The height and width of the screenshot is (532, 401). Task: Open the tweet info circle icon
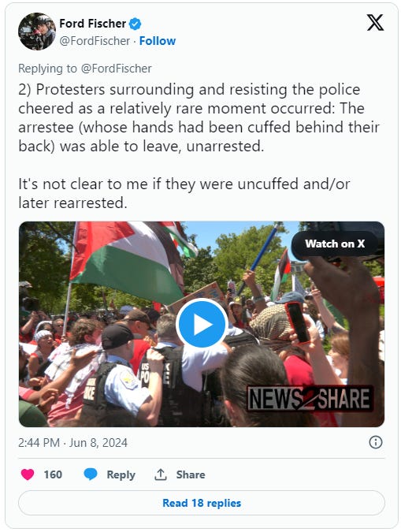pos(376,442)
